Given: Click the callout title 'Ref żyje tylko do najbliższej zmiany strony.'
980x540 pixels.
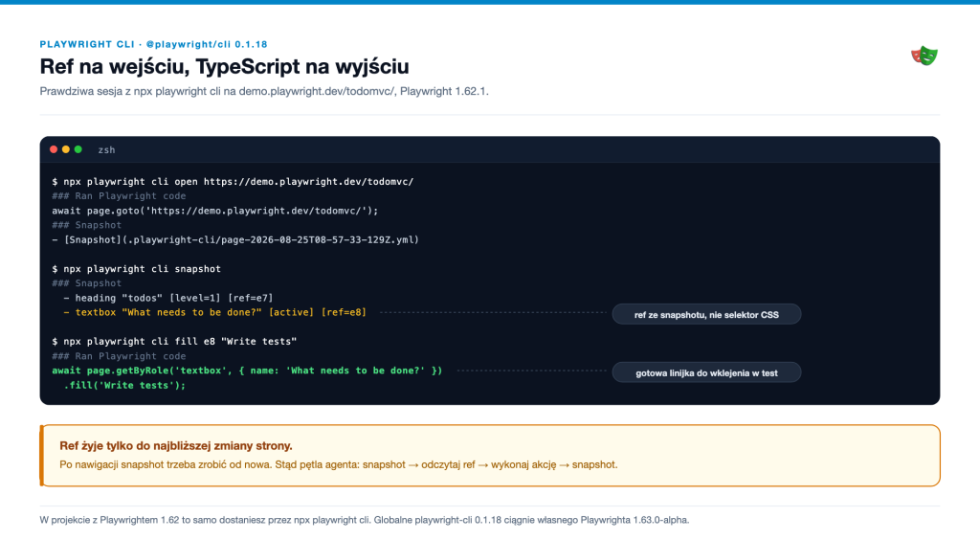Looking at the screenshot, I should tap(176, 445).
